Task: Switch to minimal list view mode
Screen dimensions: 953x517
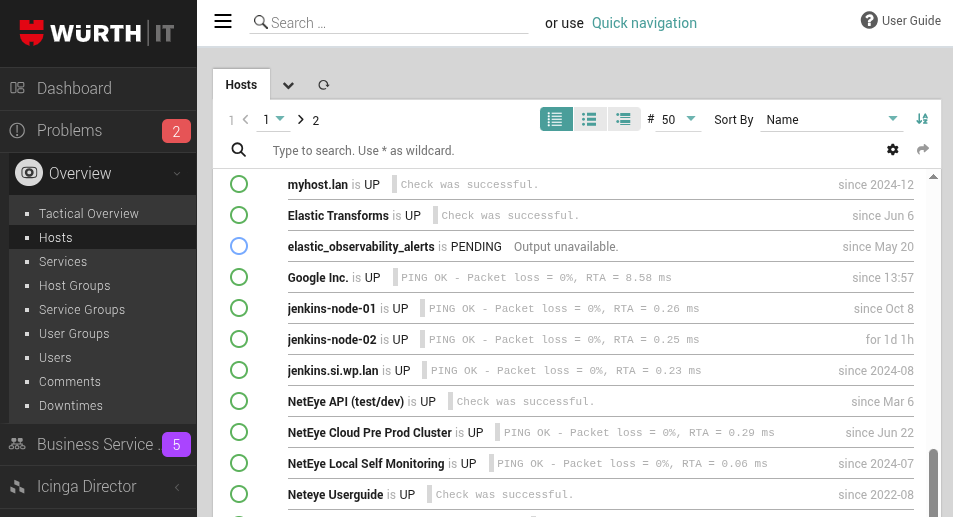Action: pyautogui.click(x=624, y=119)
